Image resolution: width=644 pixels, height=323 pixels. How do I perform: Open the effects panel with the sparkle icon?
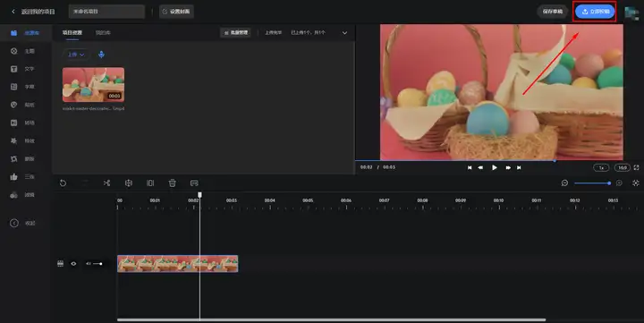[14, 140]
